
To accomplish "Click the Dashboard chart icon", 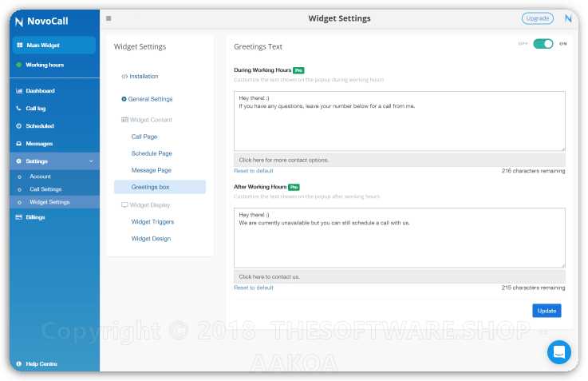I will pos(19,91).
